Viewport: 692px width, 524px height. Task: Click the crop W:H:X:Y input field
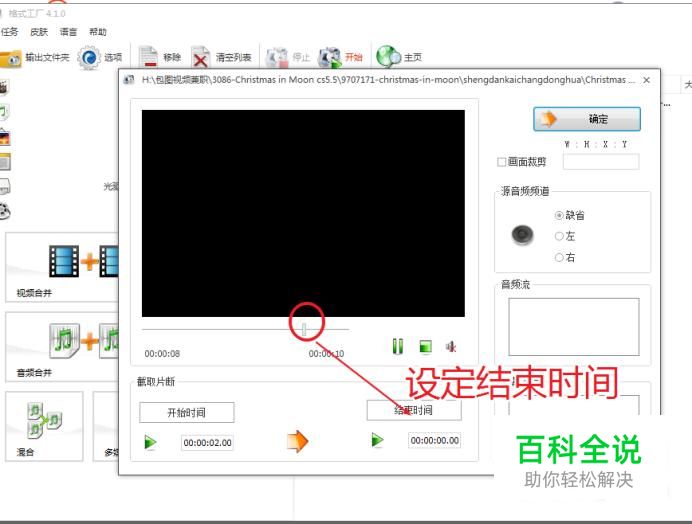coord(601,162)
